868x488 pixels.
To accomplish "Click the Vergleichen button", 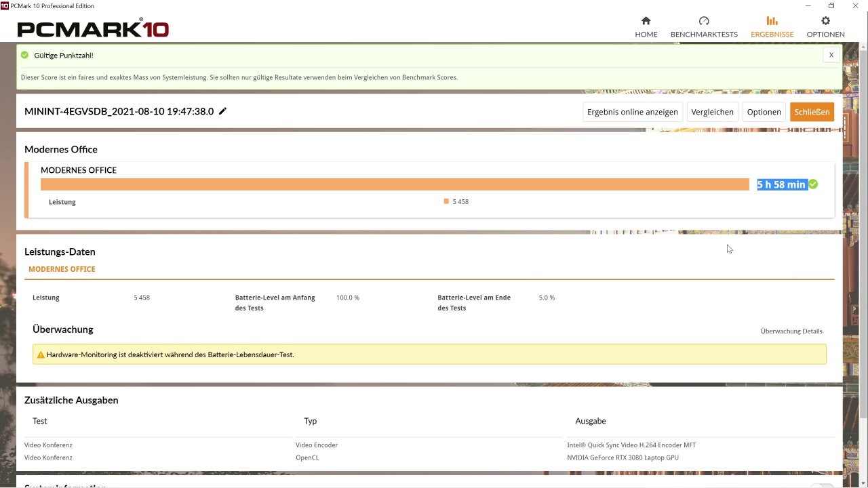I will pyautogui.click(x=712, y=112).
